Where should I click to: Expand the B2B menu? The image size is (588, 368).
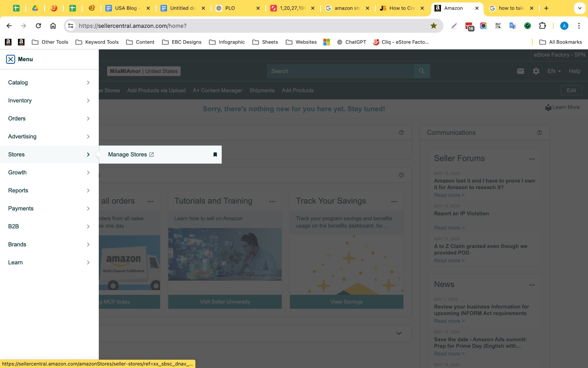tap(49, 227)
